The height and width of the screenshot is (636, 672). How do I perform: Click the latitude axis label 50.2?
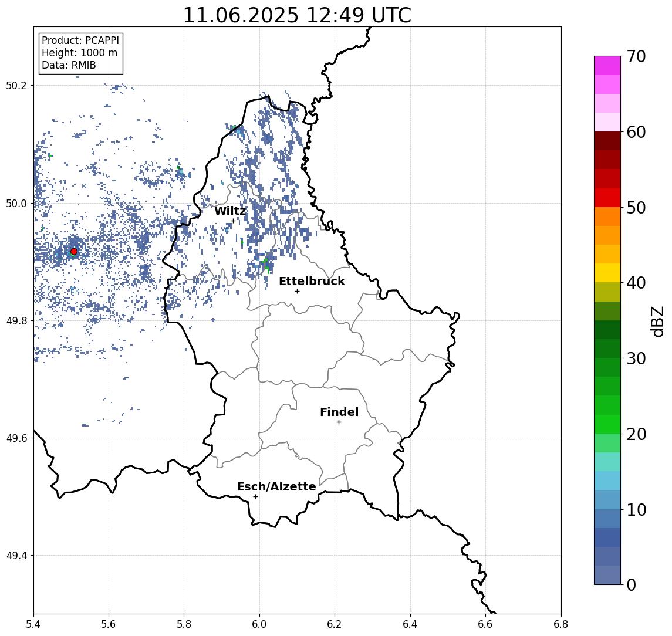coord(16,85)
